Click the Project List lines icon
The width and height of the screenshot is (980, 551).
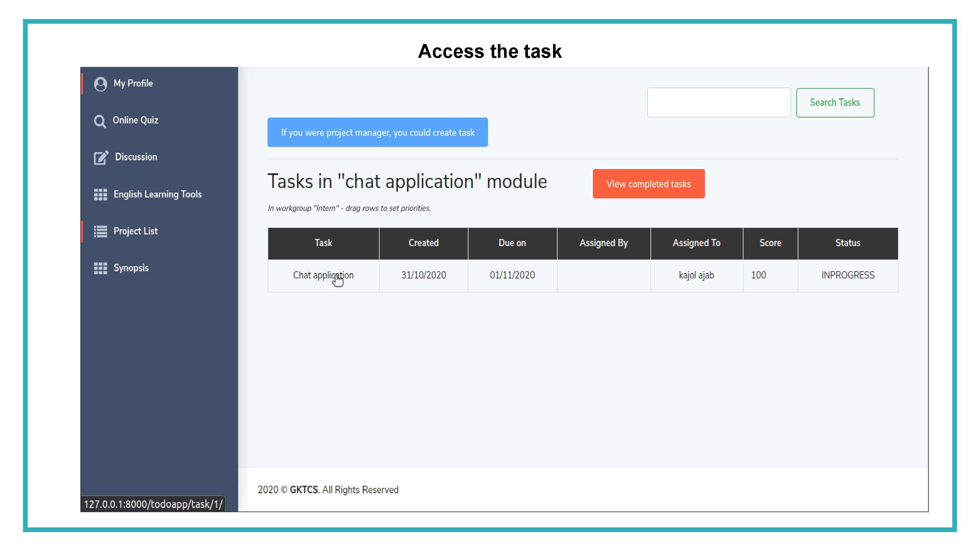click(x=100, y=231)
